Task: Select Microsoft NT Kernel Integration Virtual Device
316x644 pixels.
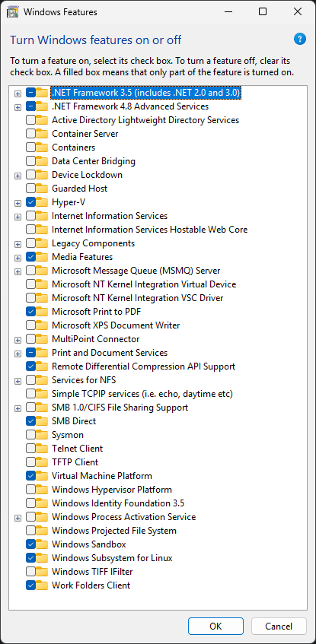Action: coord(144,284)
